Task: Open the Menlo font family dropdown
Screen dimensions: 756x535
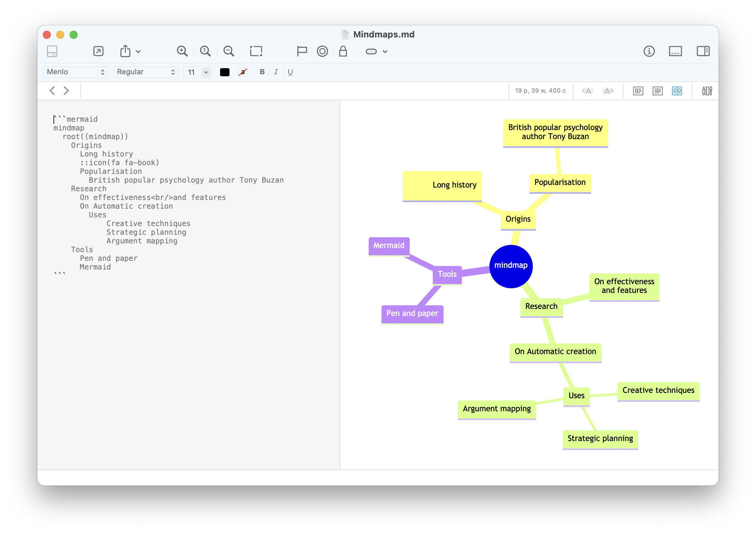Action: pyautogui.click(x=75, y=72)
